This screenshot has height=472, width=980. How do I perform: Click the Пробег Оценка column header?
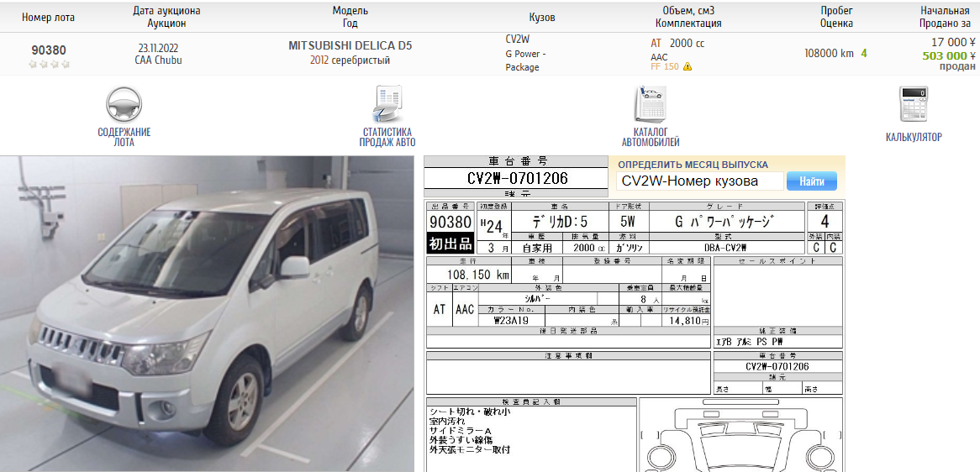(x=837, y=17)
